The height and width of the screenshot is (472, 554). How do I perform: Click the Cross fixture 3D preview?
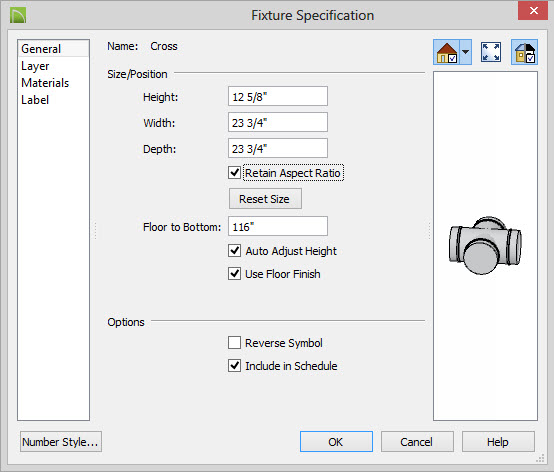pyautogui.click(x=485, y=245)
